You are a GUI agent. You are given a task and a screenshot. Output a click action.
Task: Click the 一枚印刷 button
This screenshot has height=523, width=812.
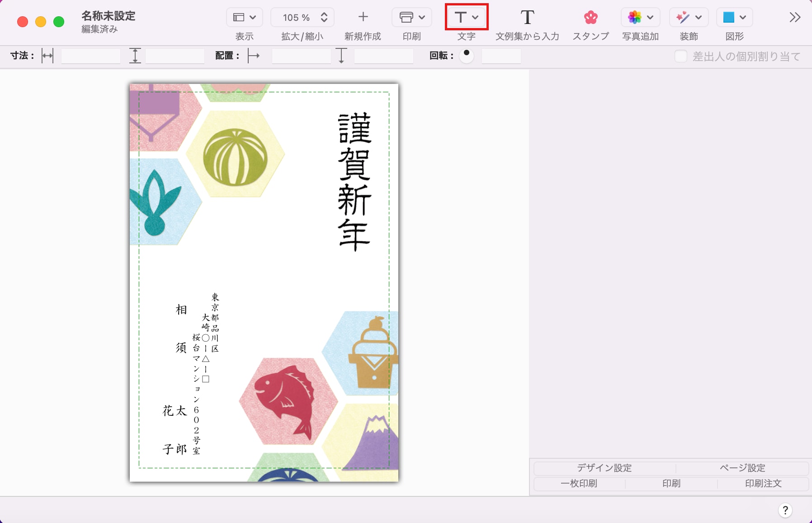point(579,484)
